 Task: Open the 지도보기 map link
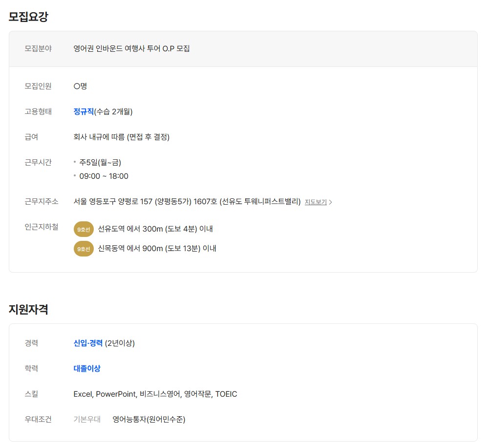pyautogui.click(x=316, y=202)
